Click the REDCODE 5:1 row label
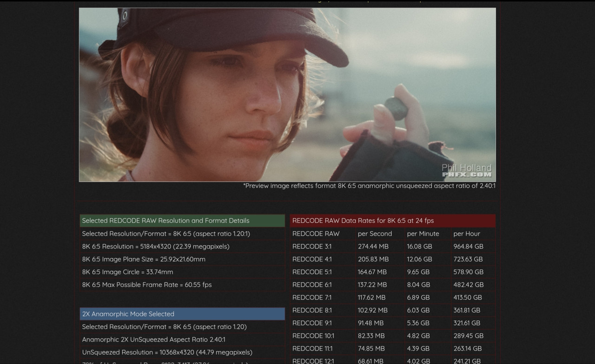Image resolution: width=595 pixels, height=364 pixels. point(312,272)
